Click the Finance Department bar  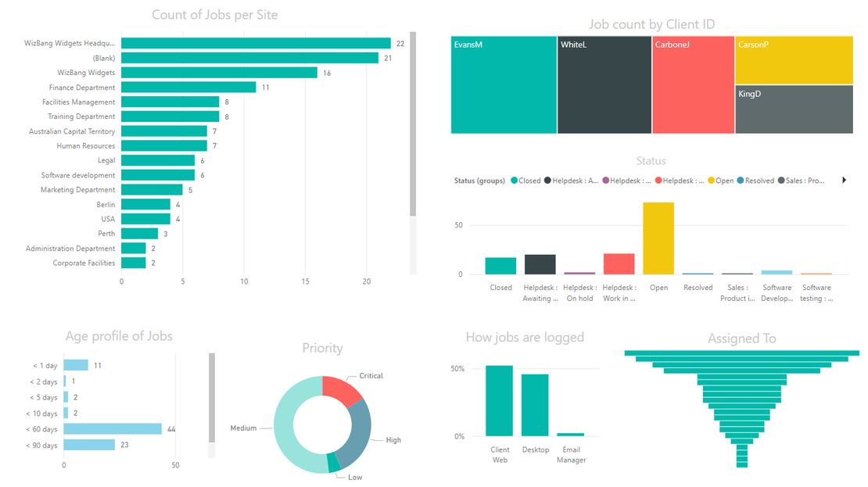(x=188, y=87)
